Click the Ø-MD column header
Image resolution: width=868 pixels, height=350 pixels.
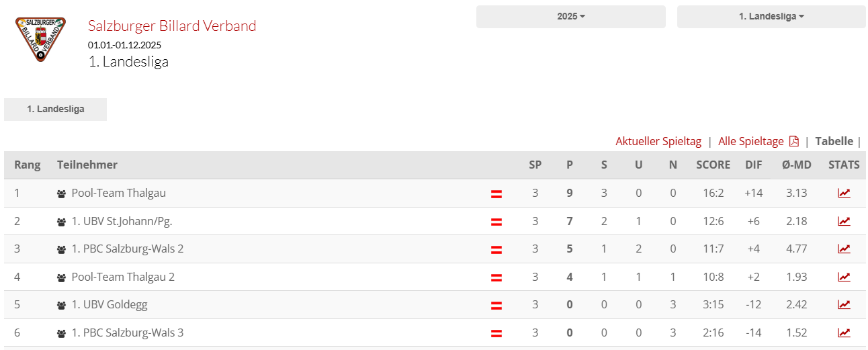797,165
